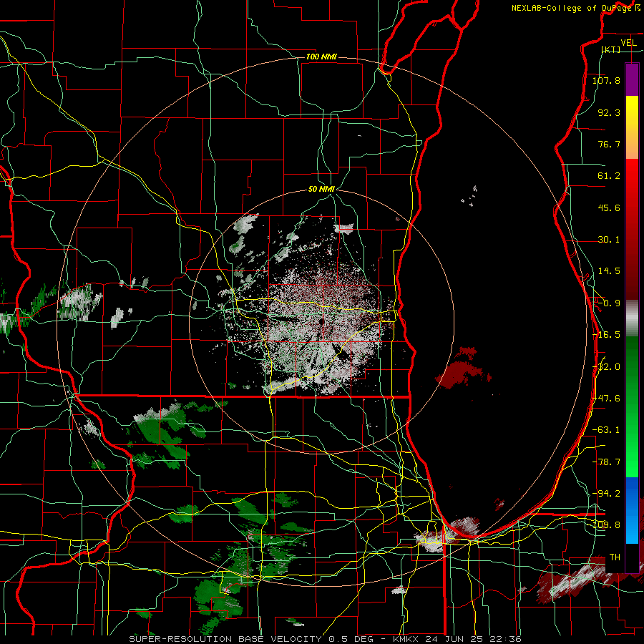This screenshot has width=644, height=644.
Task: Select the -94.2 velocity scale value
Action: click(x=606, y=494)
